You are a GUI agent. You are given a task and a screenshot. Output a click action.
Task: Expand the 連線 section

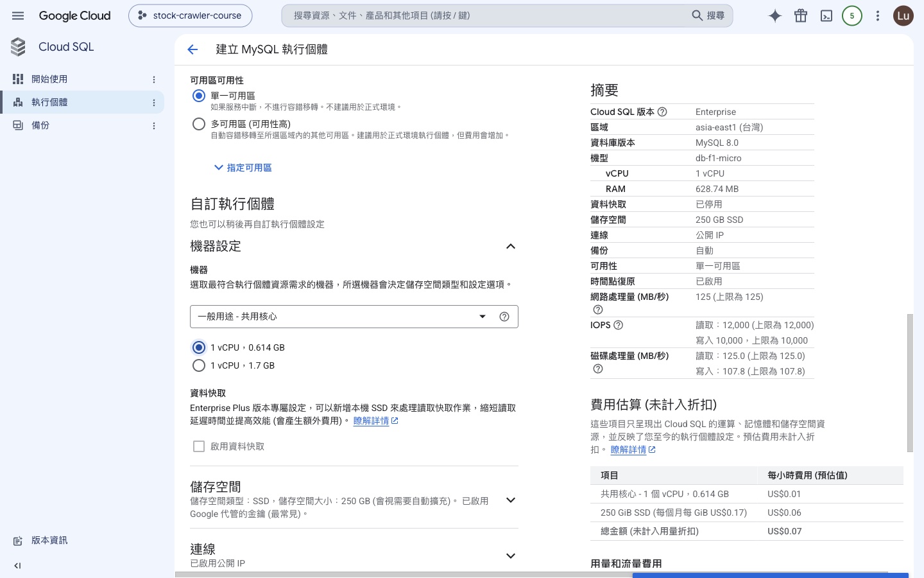[511, 556]
